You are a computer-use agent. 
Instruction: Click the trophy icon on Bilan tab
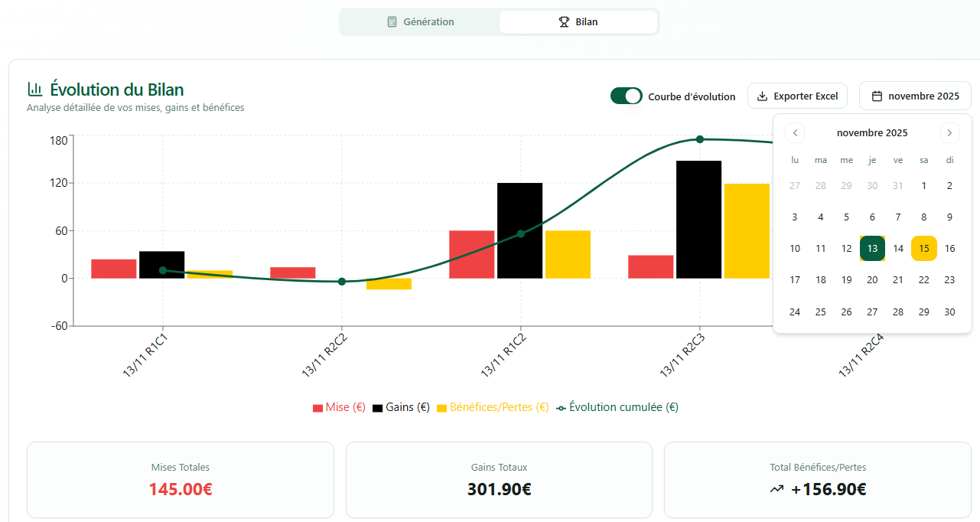(x=564, y=22)
